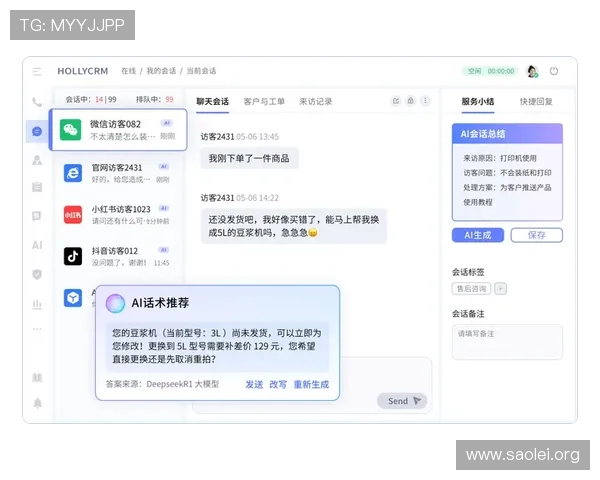600x480 pixels.
Task: Click the 在线 breadcrumb link
Action: 129,71
